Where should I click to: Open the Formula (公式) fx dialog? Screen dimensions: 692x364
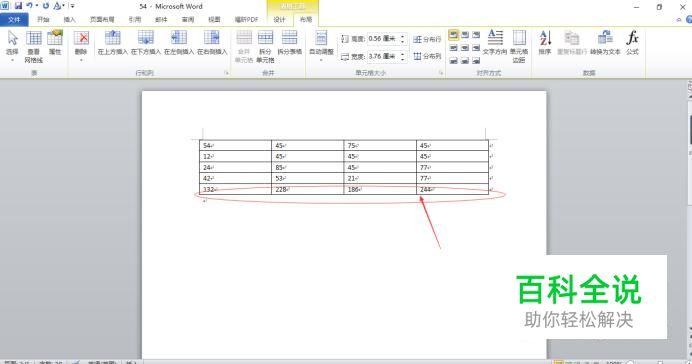632,43
